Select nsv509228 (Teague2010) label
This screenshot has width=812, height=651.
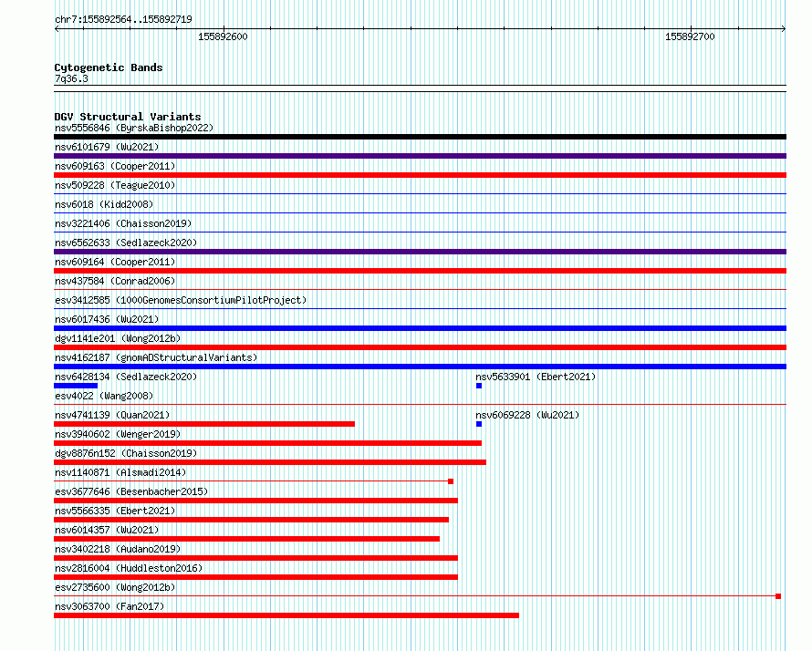pyautogui.click(x=115, y=185)
